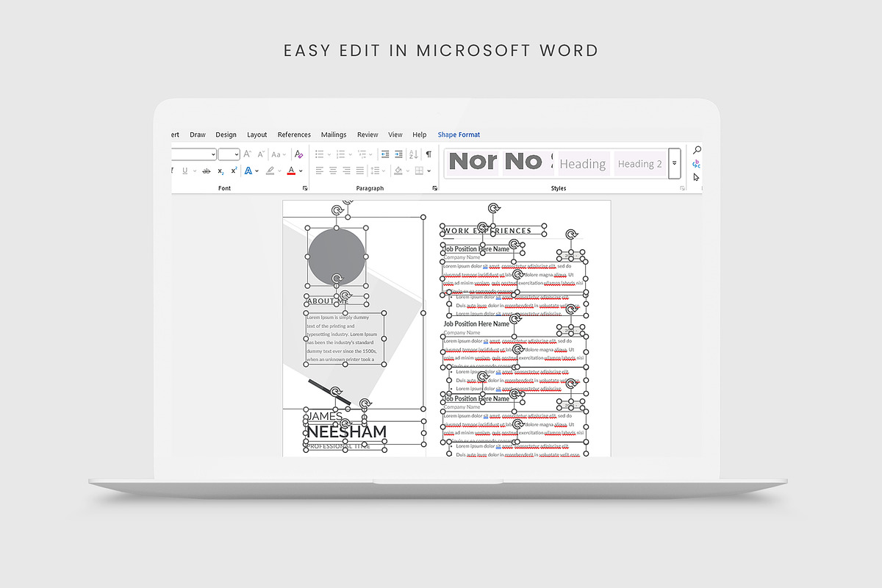Create a multilevel list
This screenshot has width=882, height=588.
(x=362, y=154)
